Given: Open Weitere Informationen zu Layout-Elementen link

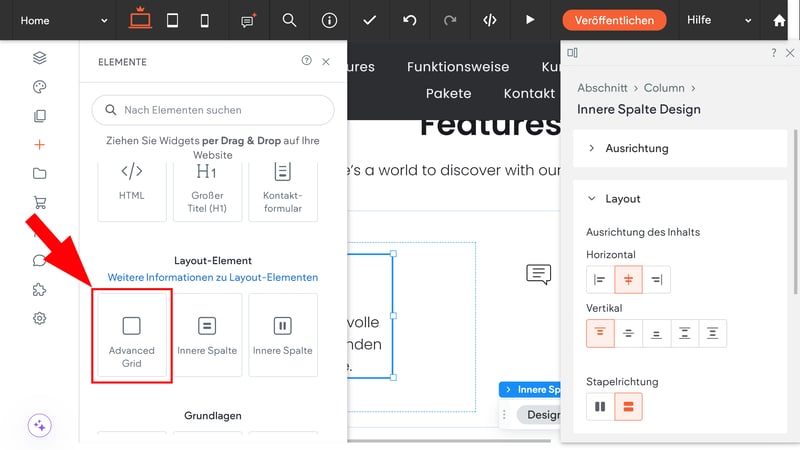Looking at the screenshot, I should point(212,277).
